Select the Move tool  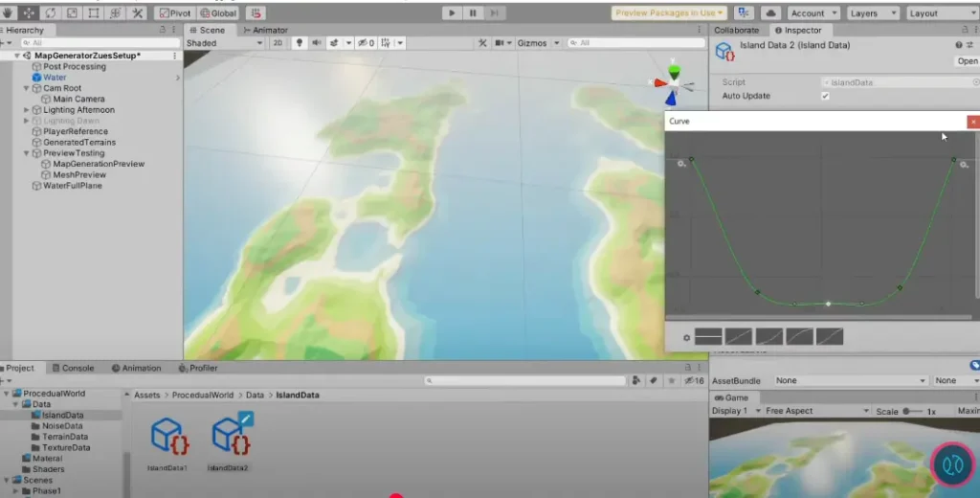[29, 13]
